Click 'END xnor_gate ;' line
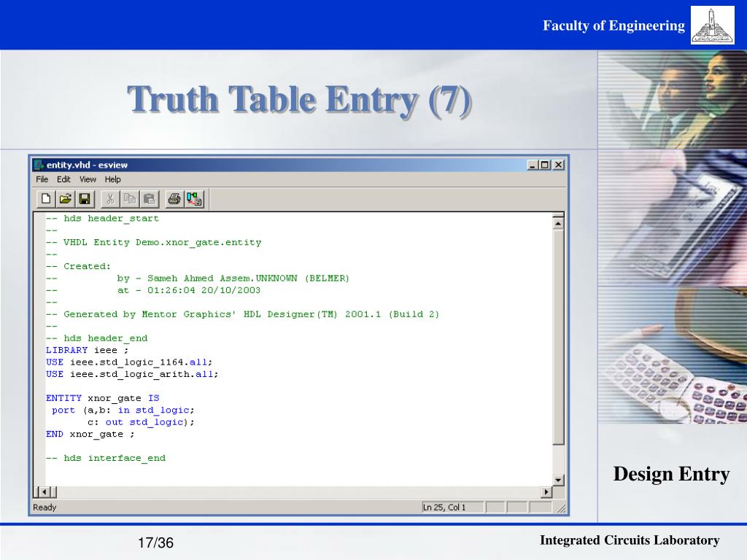This screenshot has width=747, height=560. [x=90, y=434]
